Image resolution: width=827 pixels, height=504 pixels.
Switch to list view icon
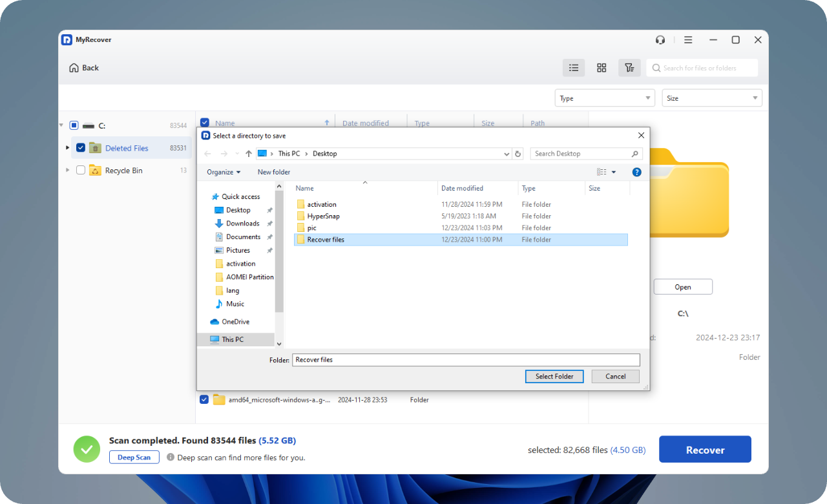point(573,68)
